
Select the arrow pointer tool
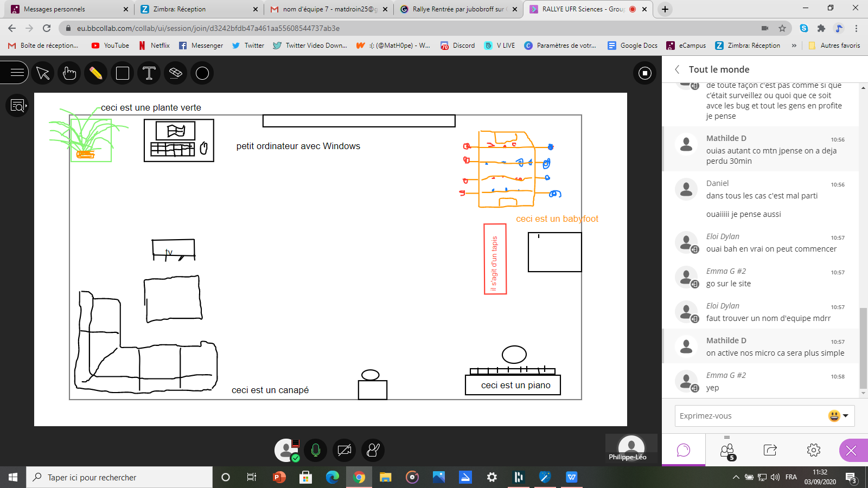[43, 73]
